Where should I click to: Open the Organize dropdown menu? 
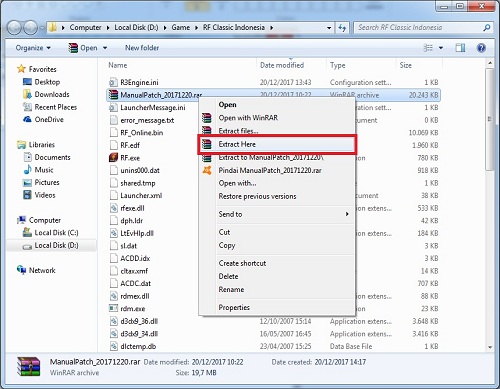pos(33,48)
